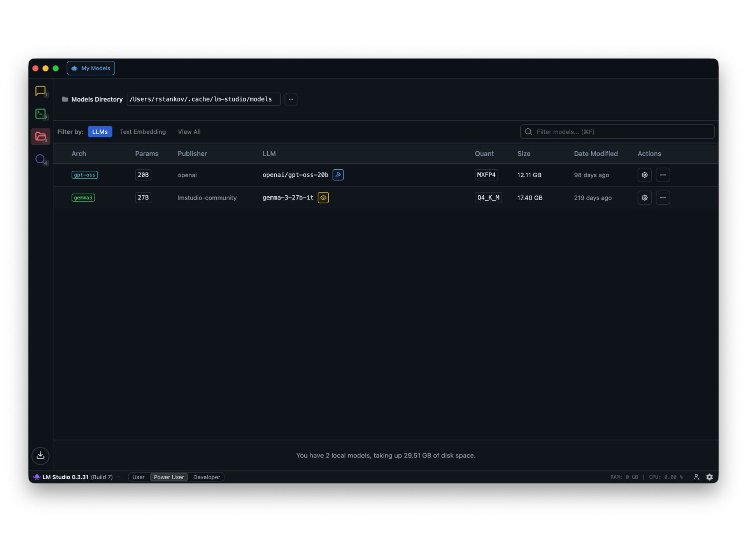Select Power User mode

pos(168,477)
